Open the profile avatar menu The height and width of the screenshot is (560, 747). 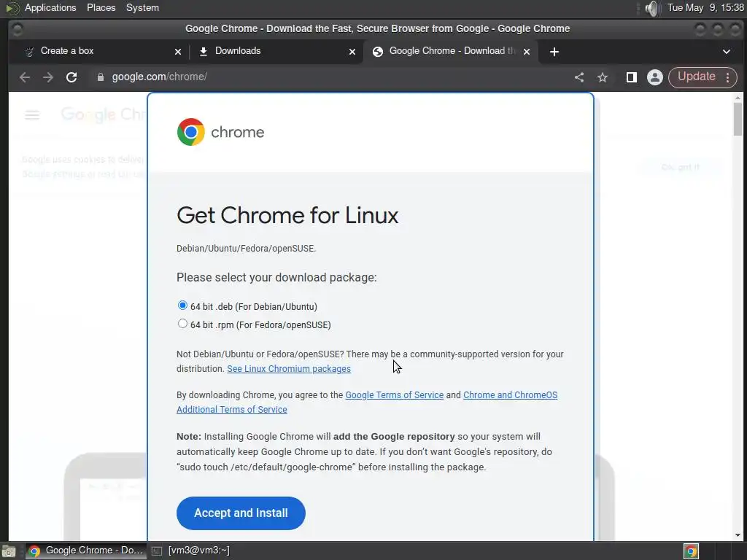tap(655, 77)
